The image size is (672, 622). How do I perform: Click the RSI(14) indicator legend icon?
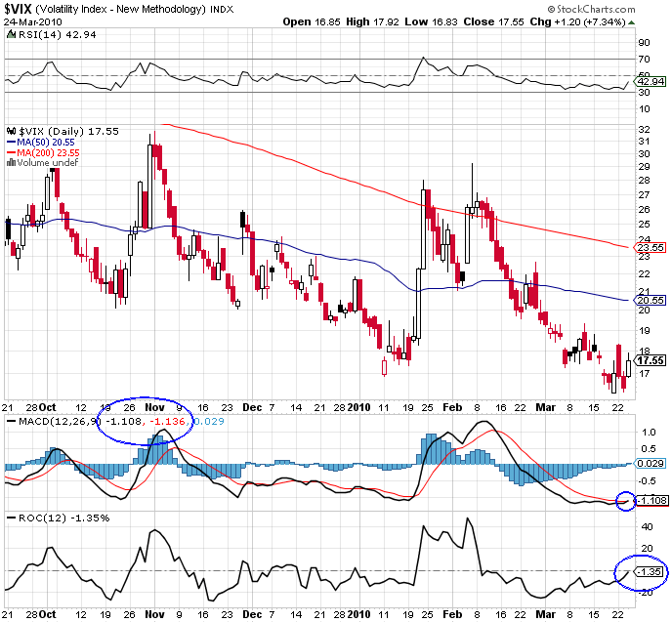coord(12,35)
